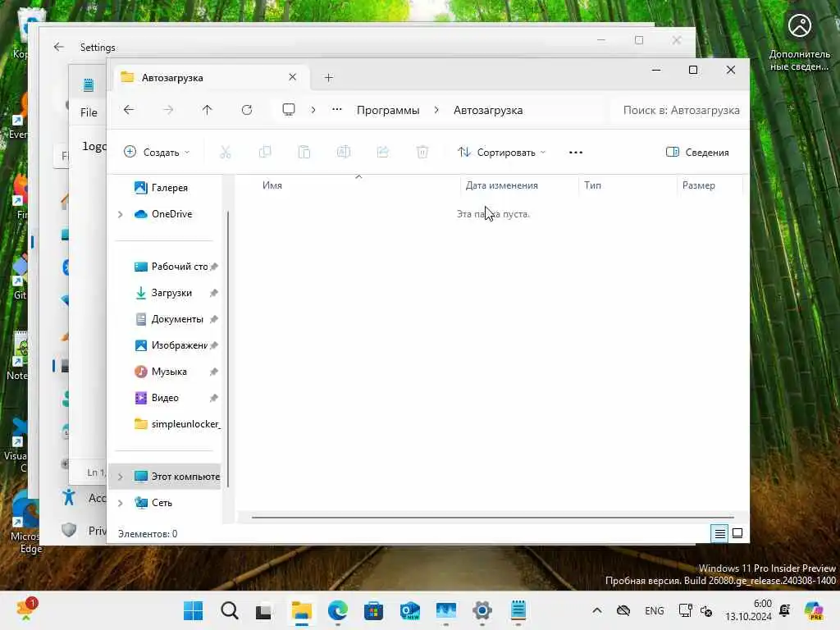
Task: Expand the Этот компьютер tree node
Action: pos(121,477)
